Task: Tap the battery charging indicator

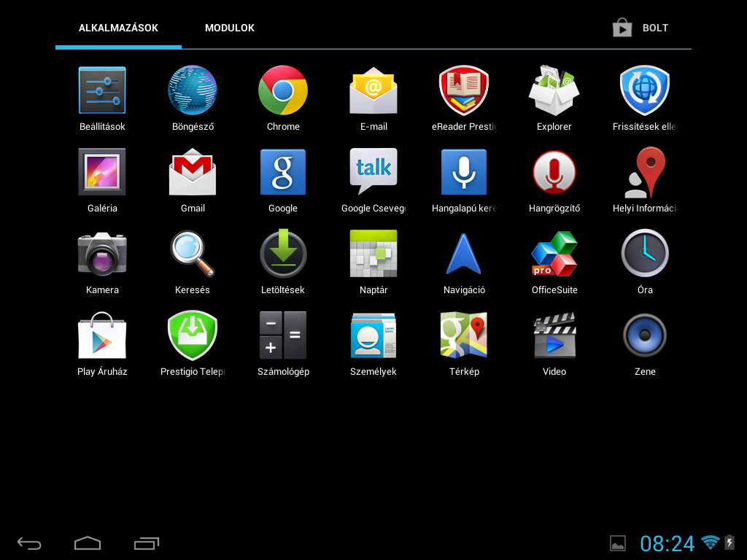Action: coord(729,542)
